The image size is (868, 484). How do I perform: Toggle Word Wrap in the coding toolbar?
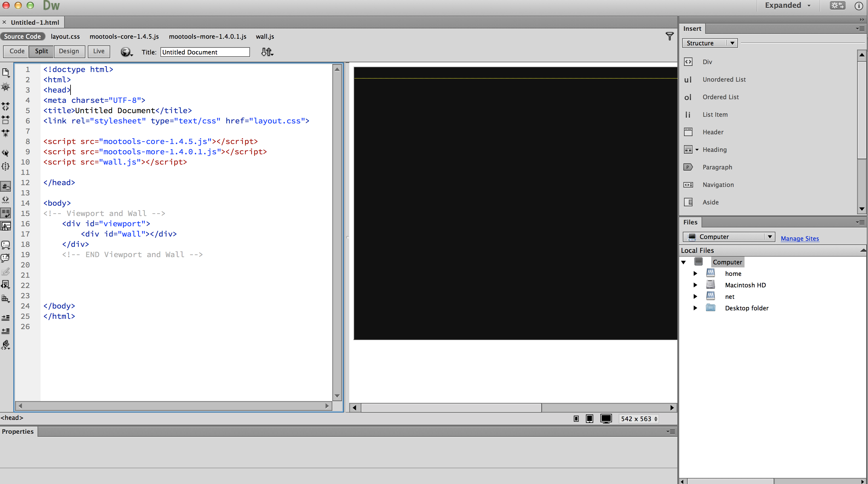(x=6, y=213)
